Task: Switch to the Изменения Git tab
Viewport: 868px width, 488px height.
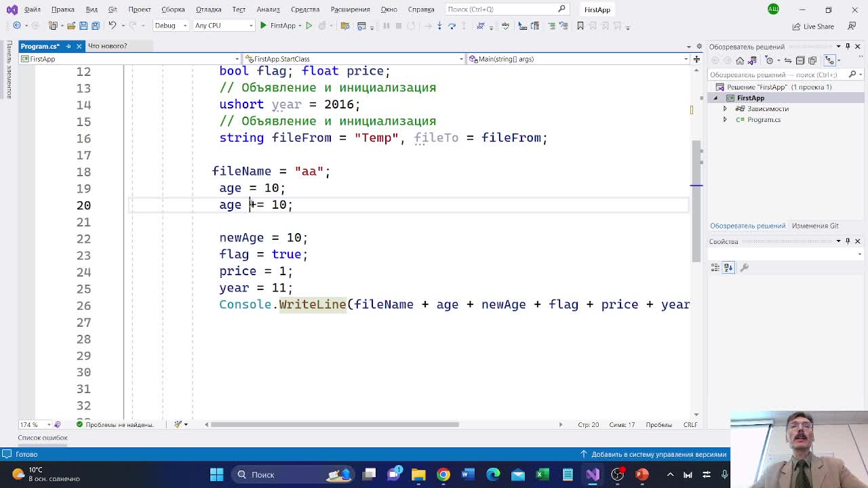Action: point(815,226)
